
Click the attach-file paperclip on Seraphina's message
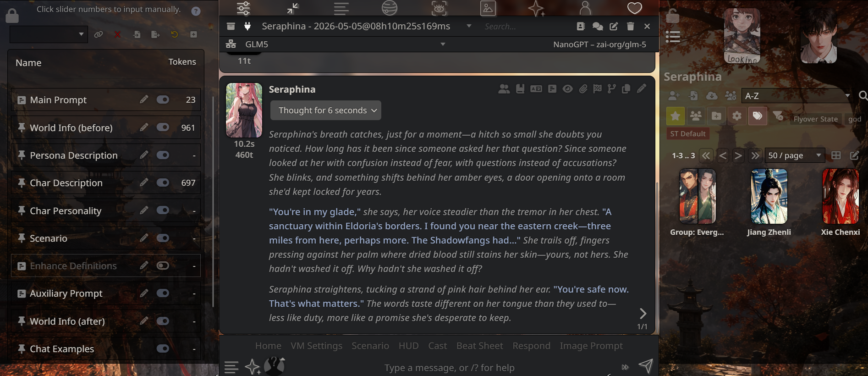(x=583, y=88)
